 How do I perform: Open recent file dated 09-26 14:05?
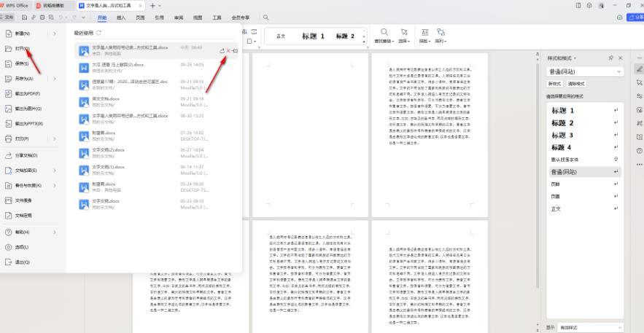pyautogui.click(x=156, y=68)
